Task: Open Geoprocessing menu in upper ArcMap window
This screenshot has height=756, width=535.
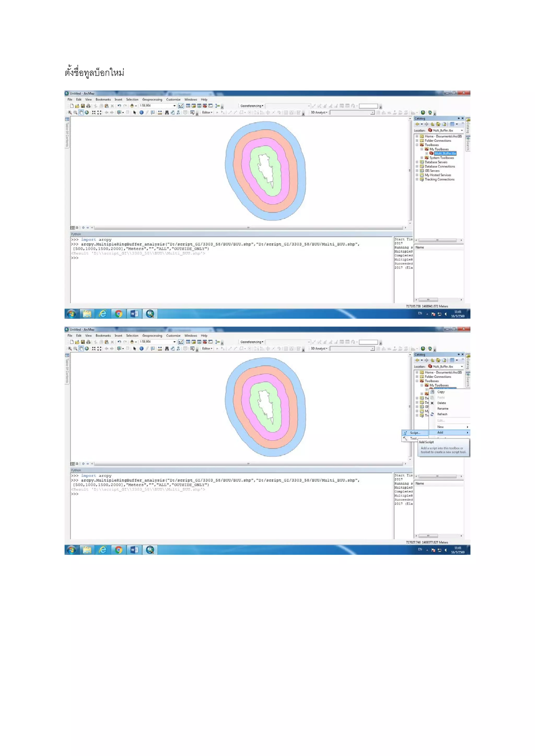Action: [152, 99]
